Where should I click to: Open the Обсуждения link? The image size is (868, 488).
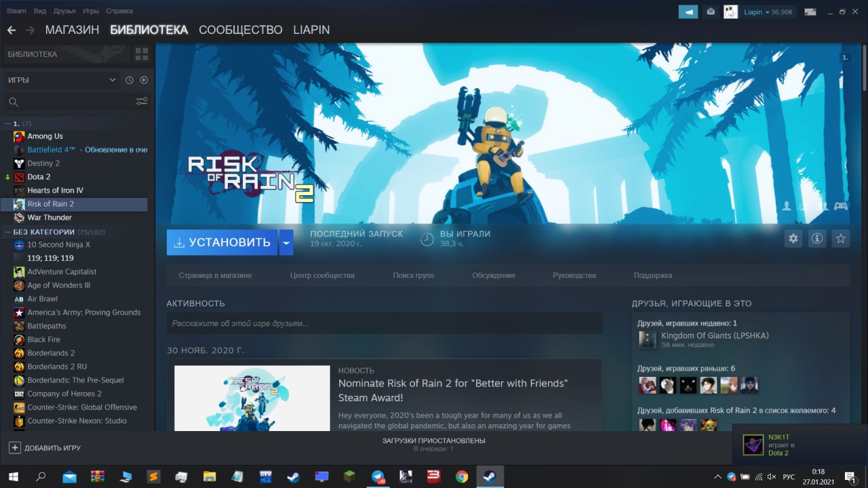494,275
